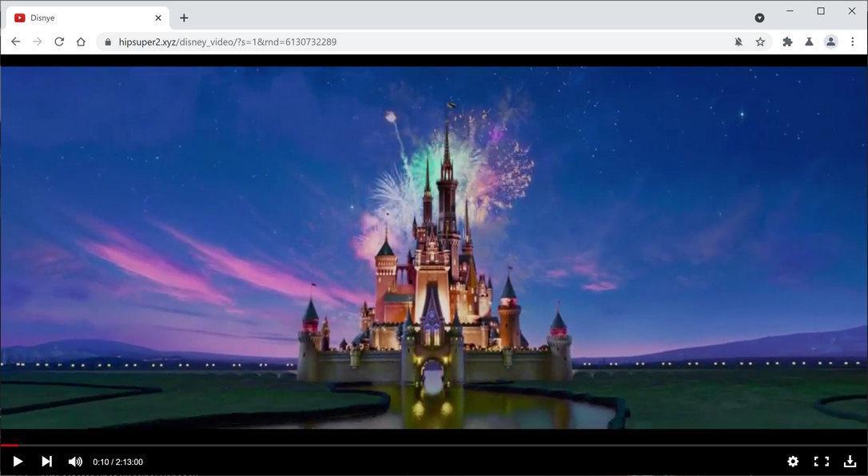This screenshot has height=476, width=868.
Task: Close the Disnye tab
Action: pyautogui.click(x=158, y=18)
